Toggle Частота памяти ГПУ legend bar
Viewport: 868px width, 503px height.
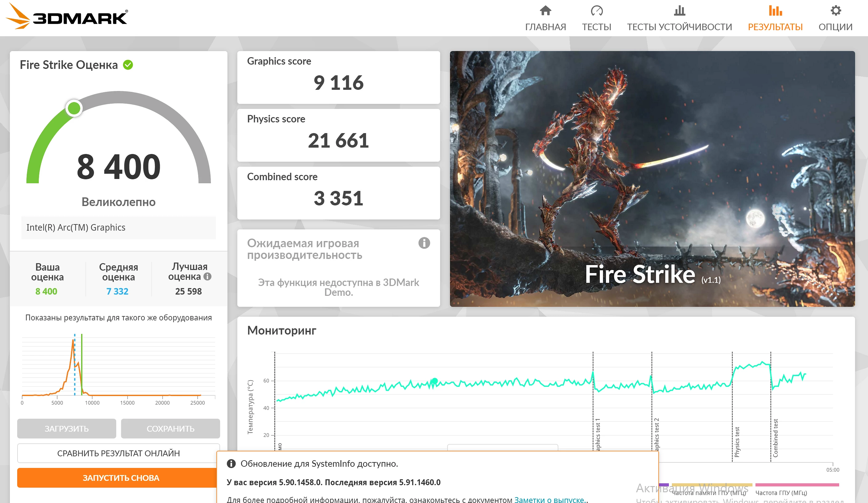coord(712,485)
